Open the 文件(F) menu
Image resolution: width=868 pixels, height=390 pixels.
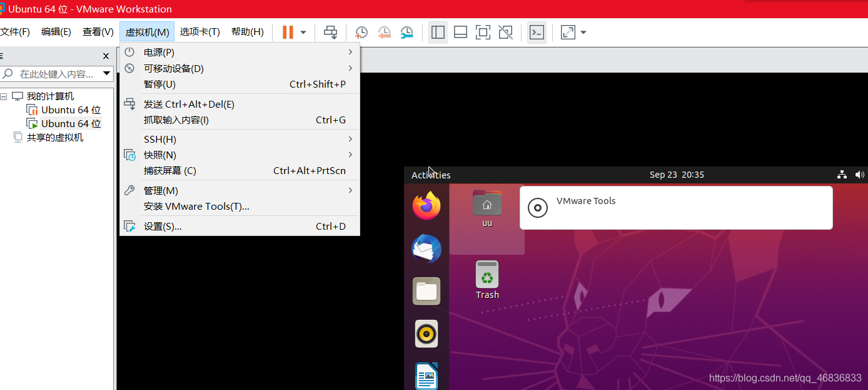(x=15, y=32)
